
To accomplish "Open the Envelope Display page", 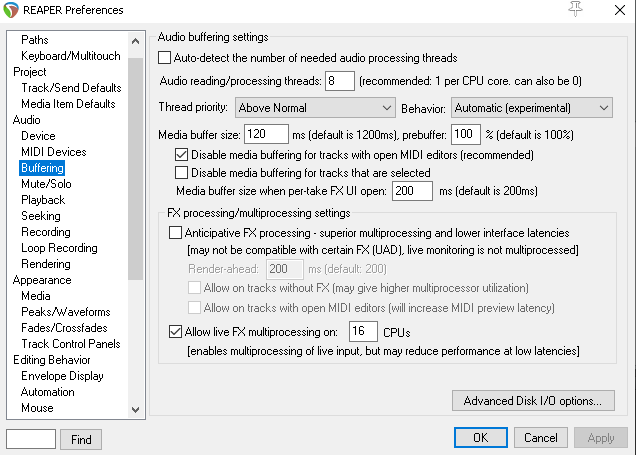I will click(62, 376).
